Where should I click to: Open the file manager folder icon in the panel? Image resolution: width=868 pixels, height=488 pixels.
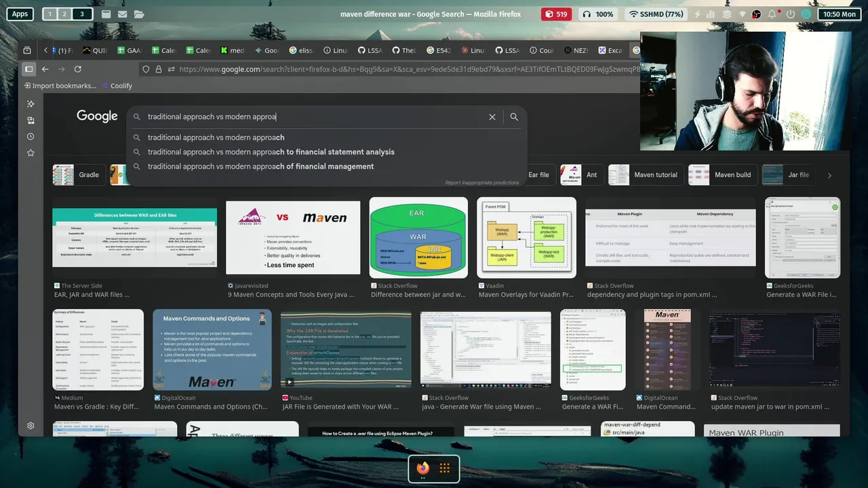(139, 14)
